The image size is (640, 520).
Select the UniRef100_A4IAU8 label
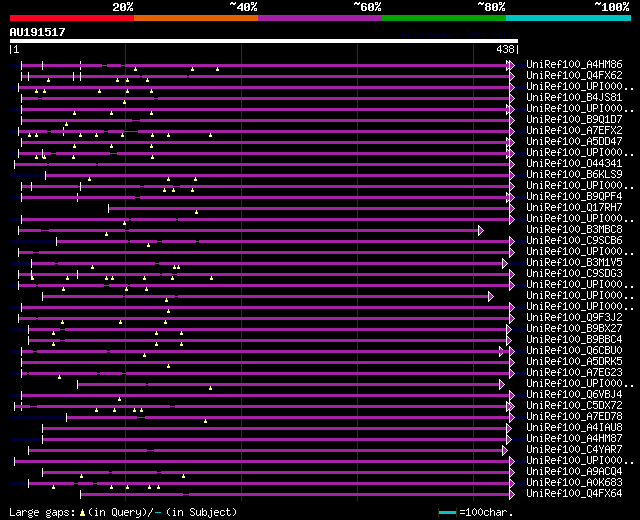574,428
